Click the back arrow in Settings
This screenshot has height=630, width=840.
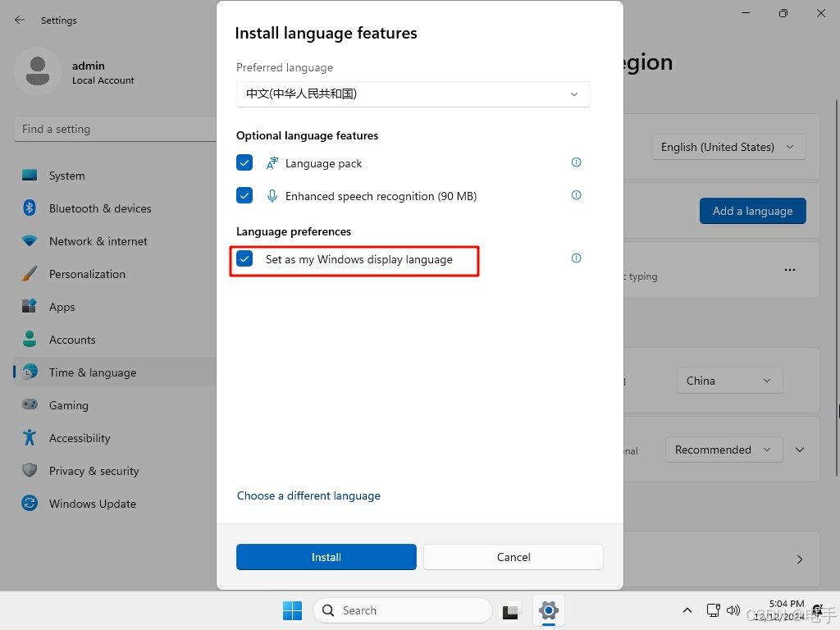pyautogui.click(x=20, y=20)
